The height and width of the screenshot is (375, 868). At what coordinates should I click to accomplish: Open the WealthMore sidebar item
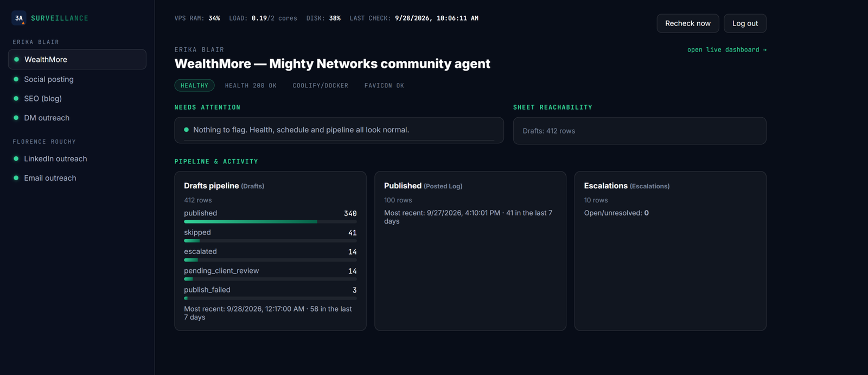(x=77, y=60)
